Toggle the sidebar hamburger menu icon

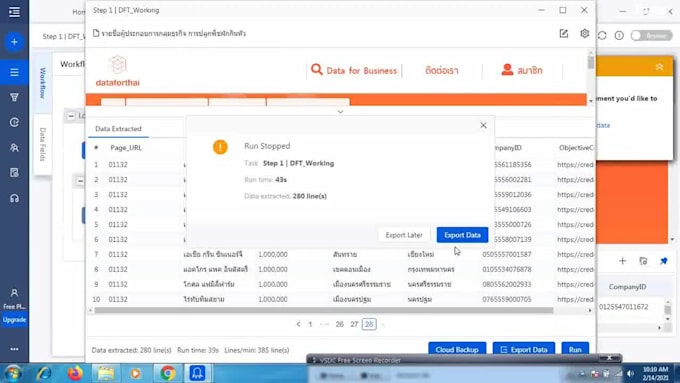14,12
